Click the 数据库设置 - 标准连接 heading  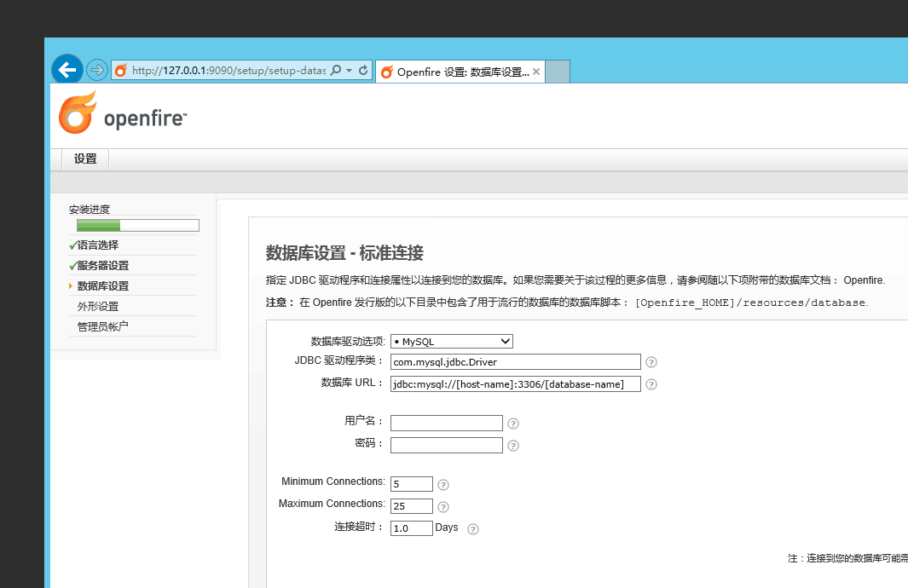click(x=344, y=253)
